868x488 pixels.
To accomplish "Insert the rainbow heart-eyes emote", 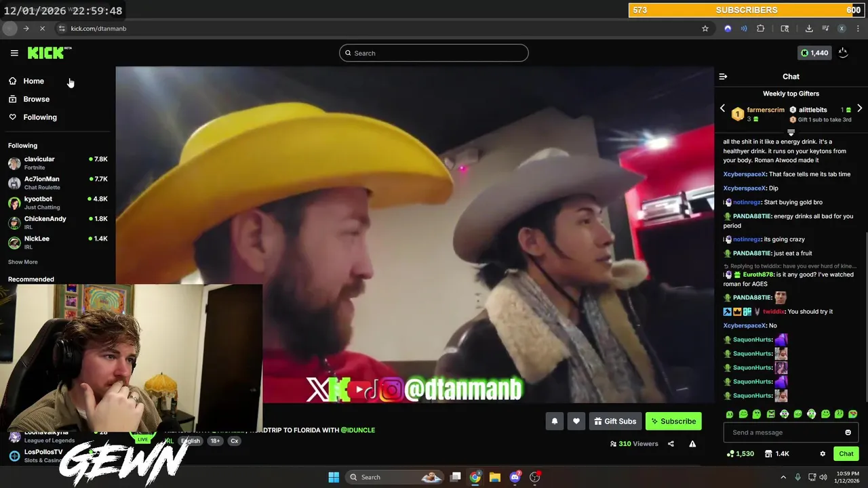I will point(853,414).
